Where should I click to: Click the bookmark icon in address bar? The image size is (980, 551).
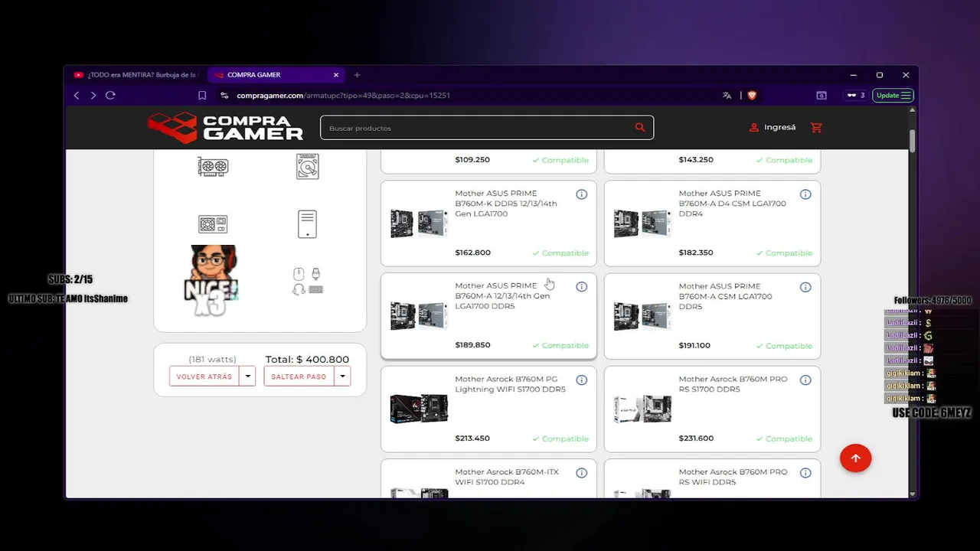202,96
